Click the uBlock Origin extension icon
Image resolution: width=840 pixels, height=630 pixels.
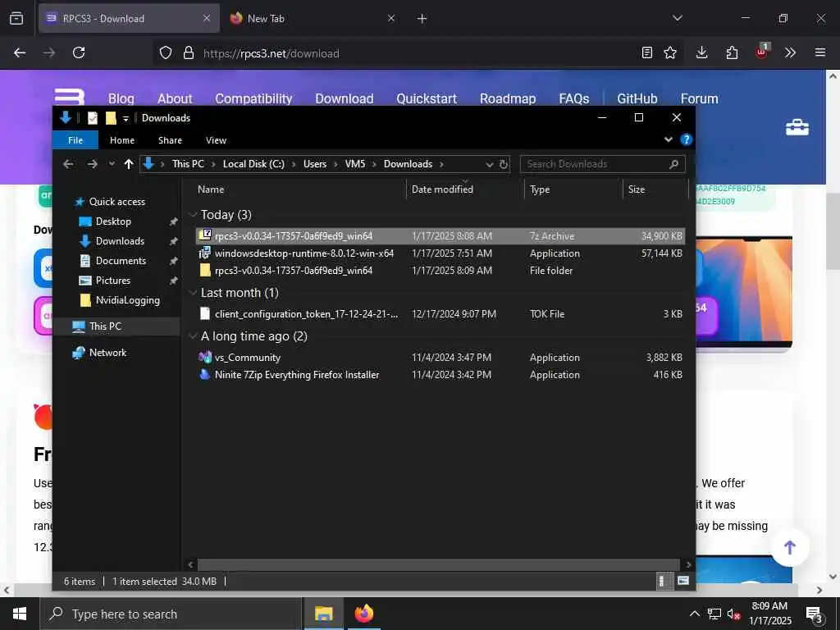point(762,52)
